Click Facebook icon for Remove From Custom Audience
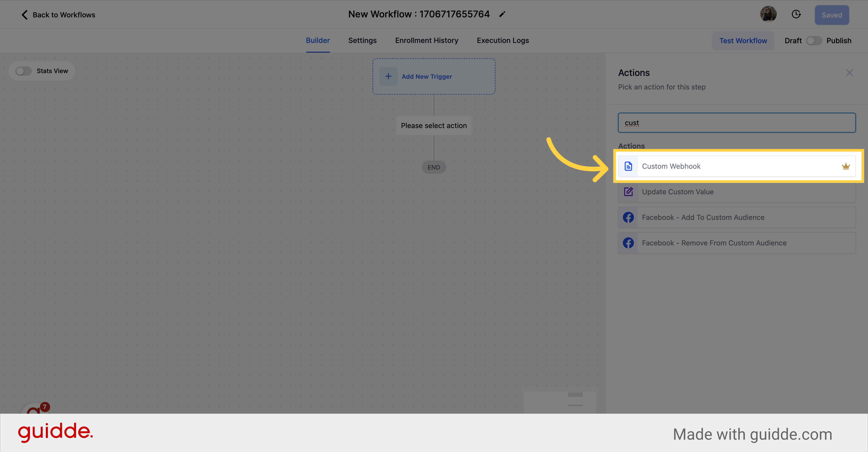 click(628, 243)
